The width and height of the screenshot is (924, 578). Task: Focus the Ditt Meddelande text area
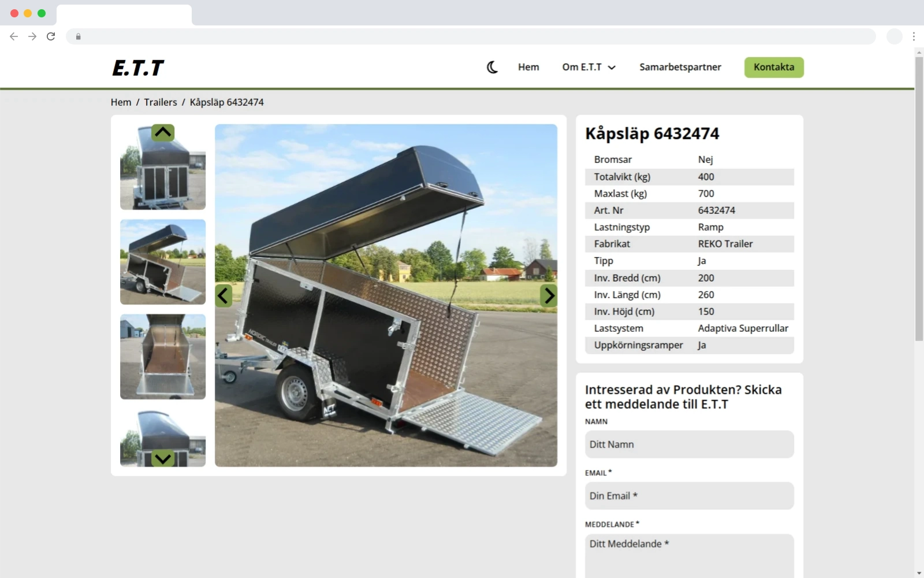coord(689,555)
